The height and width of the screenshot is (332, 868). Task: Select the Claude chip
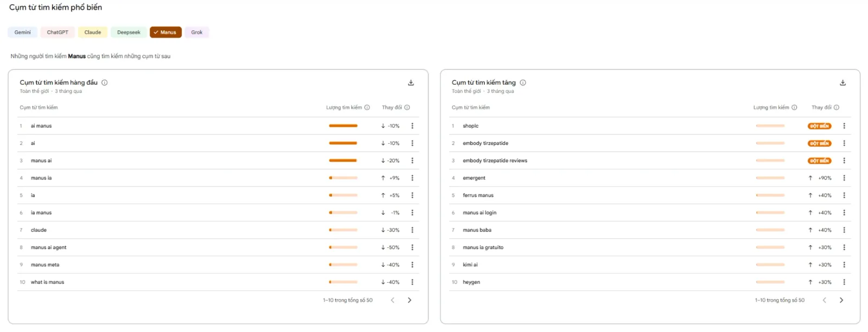click(x=93, y=33)
